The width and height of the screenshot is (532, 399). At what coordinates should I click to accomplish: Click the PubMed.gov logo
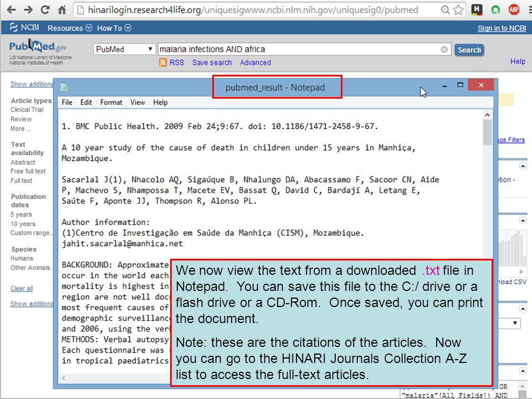tap(38, 46)
